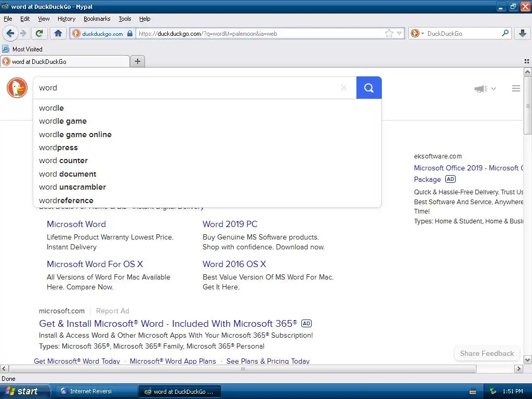Click the padlock site security icon
This screenshot has width=532, height=399.
coord(129,33)
